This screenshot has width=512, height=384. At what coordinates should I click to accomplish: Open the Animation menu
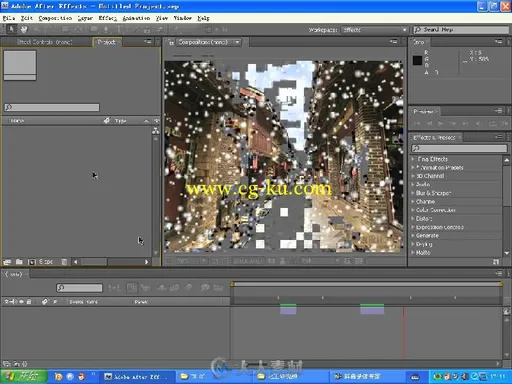(x=136, y=18)
